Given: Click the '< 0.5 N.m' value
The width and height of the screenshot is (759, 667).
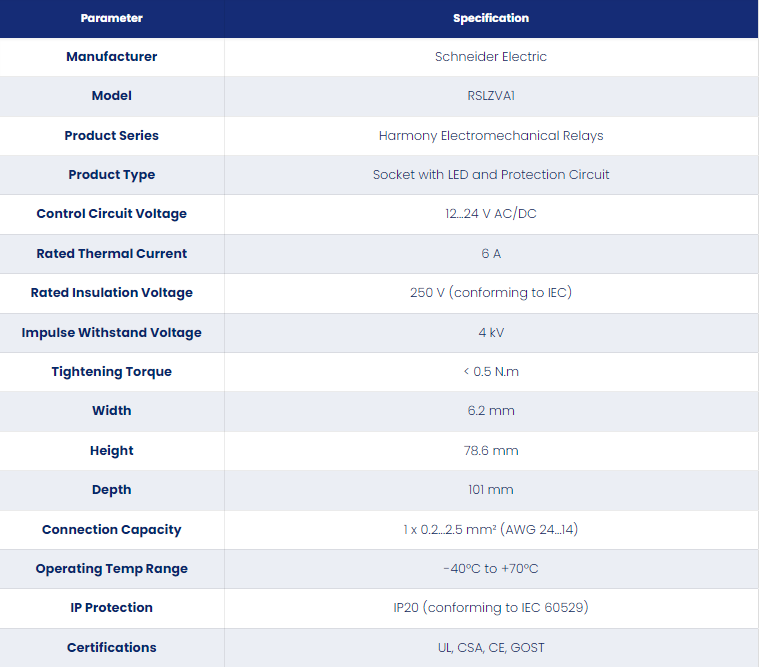Looking at the screenshot, I should pos(491,372).
